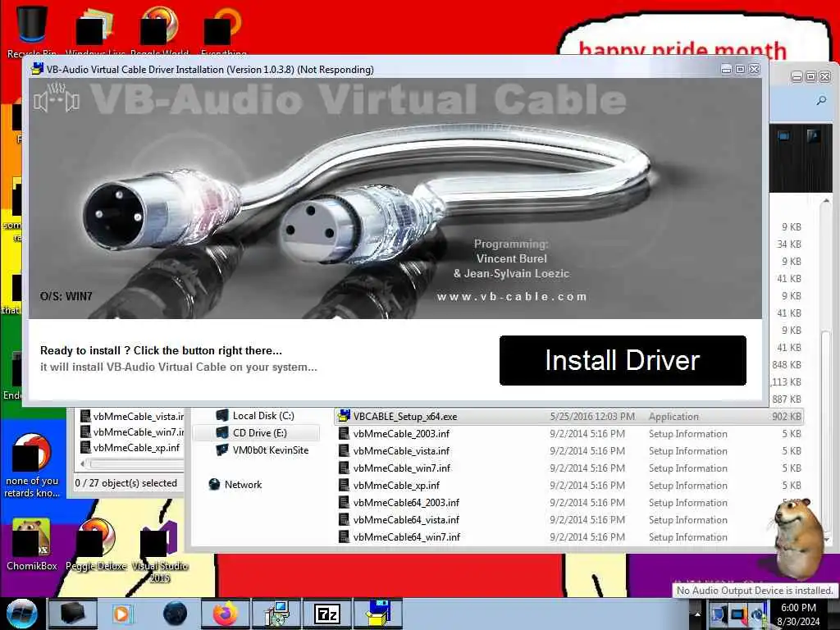Open the media player taskbar icon
Image resolution: width=840 pixels, height=630 pixels.
[x=122, y=614]
